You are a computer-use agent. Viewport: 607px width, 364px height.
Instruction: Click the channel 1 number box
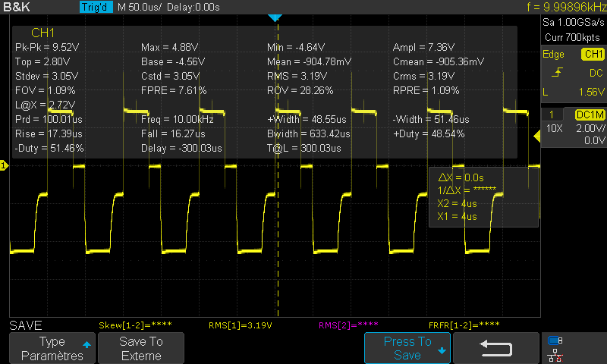point(552,115)
